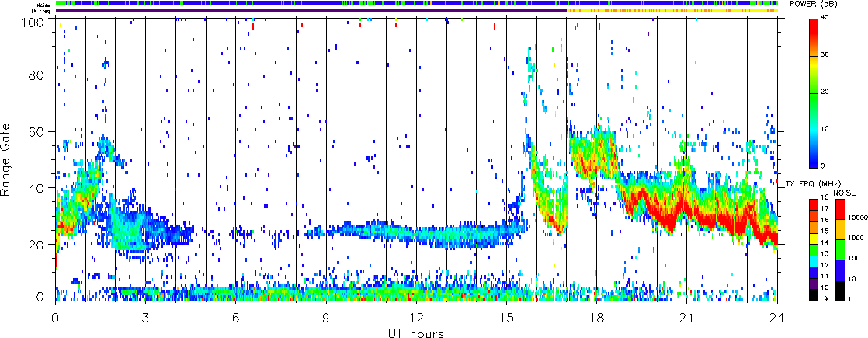Click the 10000 label in NOISE legend
868x338 pixels.
pyautogui.click(x=857, y=218)
